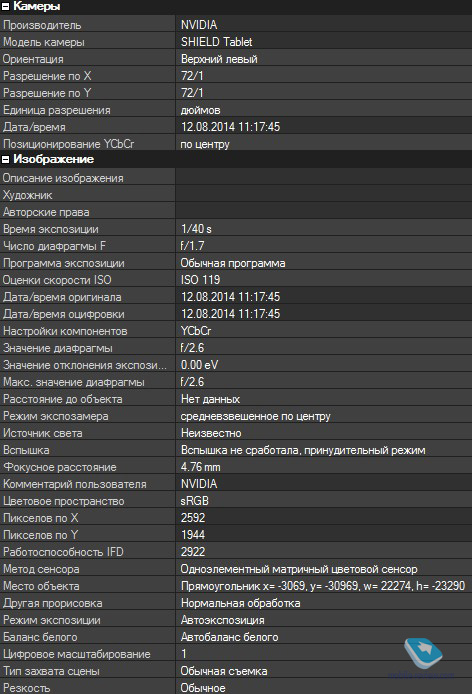
Task: Collapse the Изображение section
Action: coord(6,160)
